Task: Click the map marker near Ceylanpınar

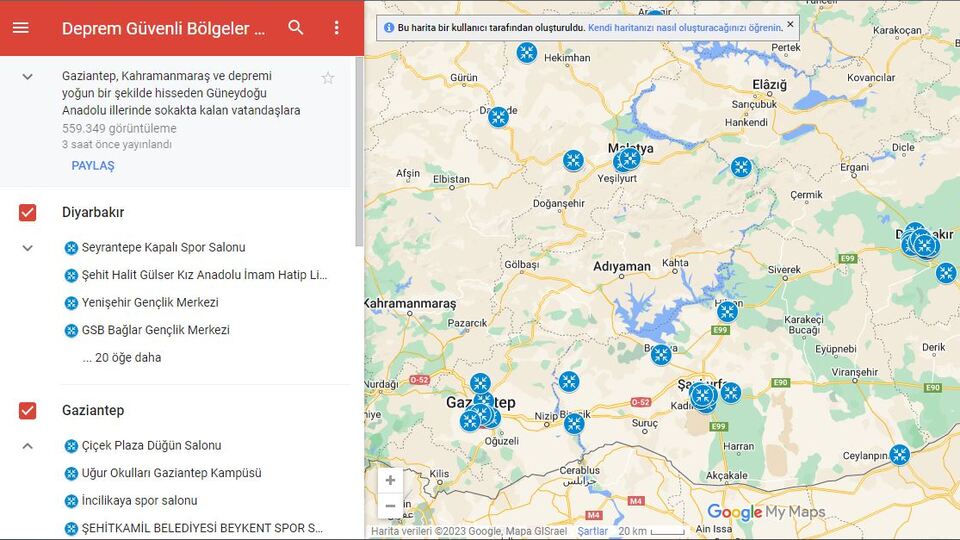Action: pyautogui.click(x=900, y=455)
